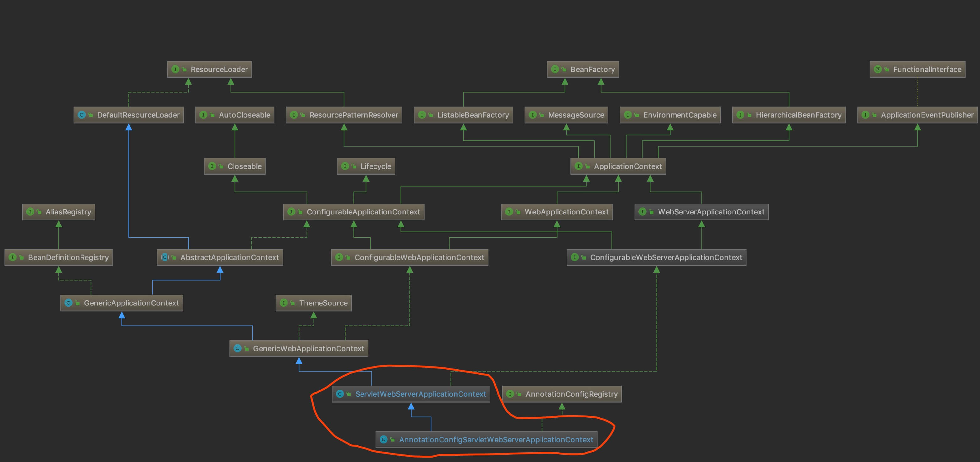Viewport: 980px width, 462px height.
Task: Select the WebServerApplicationContext node
Action: pyautogui.click(x=711, y=212)
